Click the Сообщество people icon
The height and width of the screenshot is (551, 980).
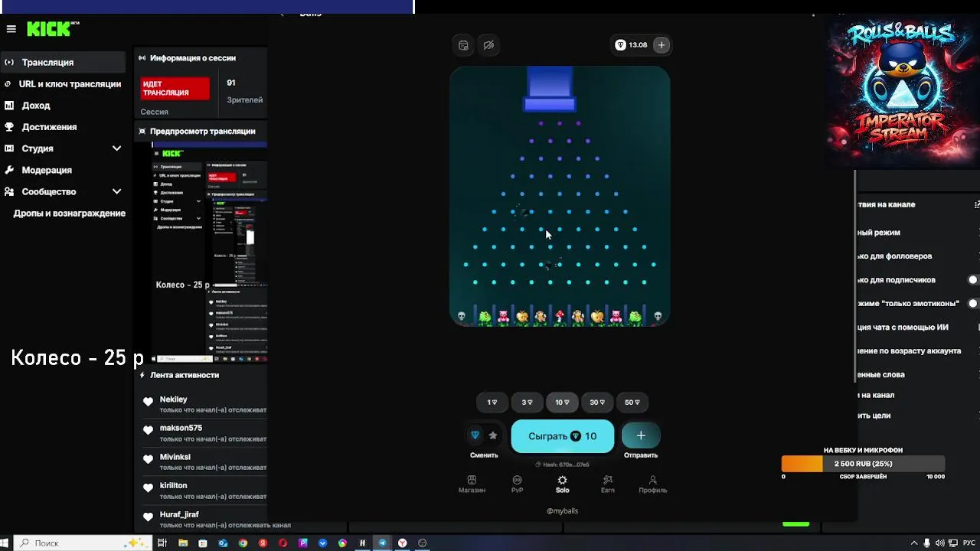pyautogui.click(x=9, y=191)
